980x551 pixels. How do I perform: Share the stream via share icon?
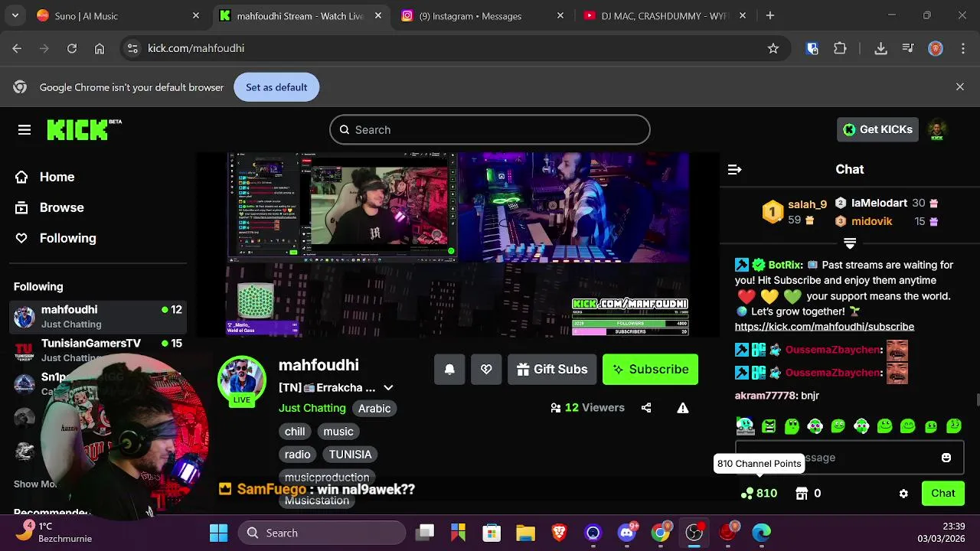[x=646, y=408]
